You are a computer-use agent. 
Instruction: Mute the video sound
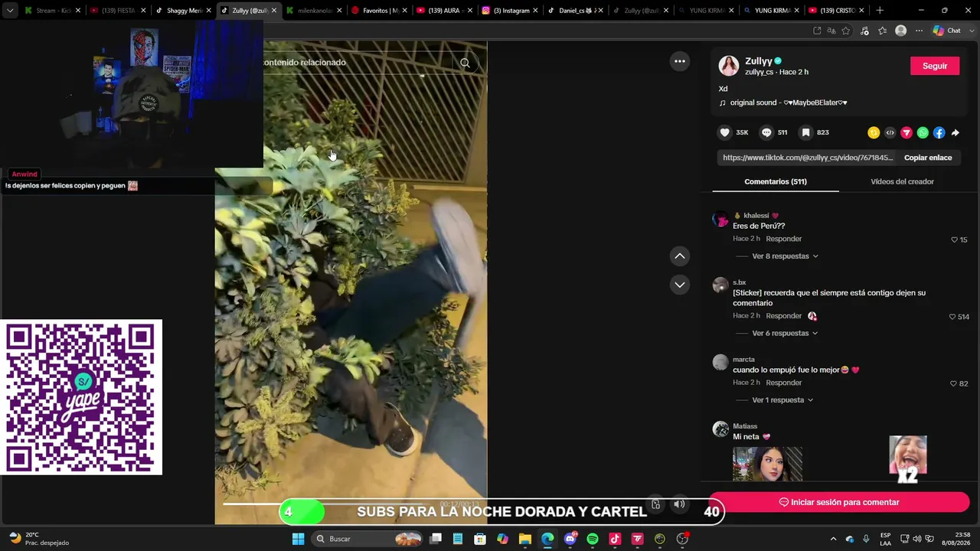[679, 504]
